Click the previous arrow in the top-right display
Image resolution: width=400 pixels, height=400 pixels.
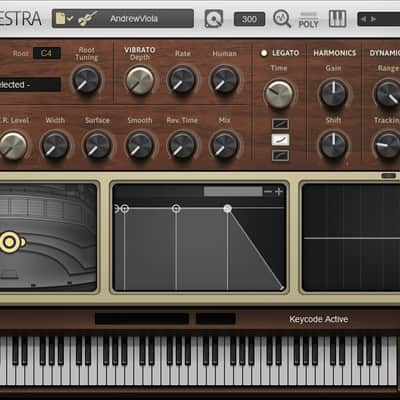(363, 19)
